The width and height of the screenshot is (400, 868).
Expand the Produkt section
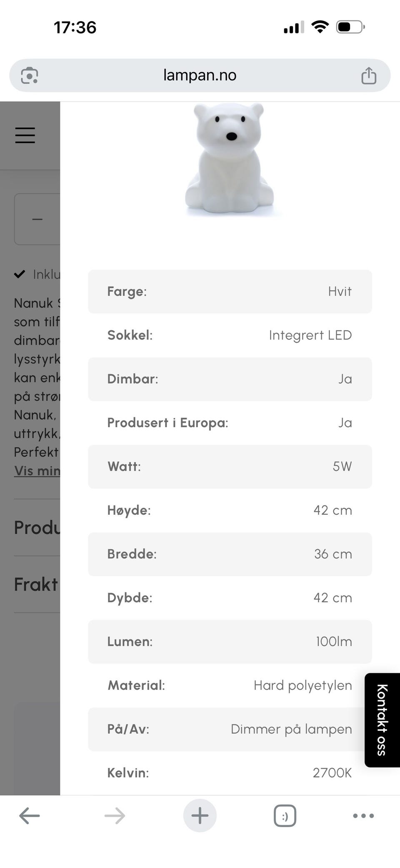point(37,527)
